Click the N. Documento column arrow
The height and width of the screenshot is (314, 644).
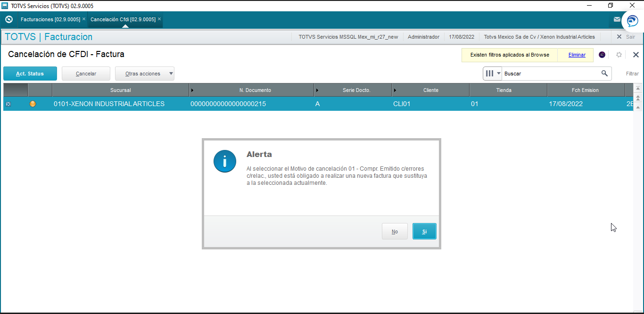click(x=192, y=90)
